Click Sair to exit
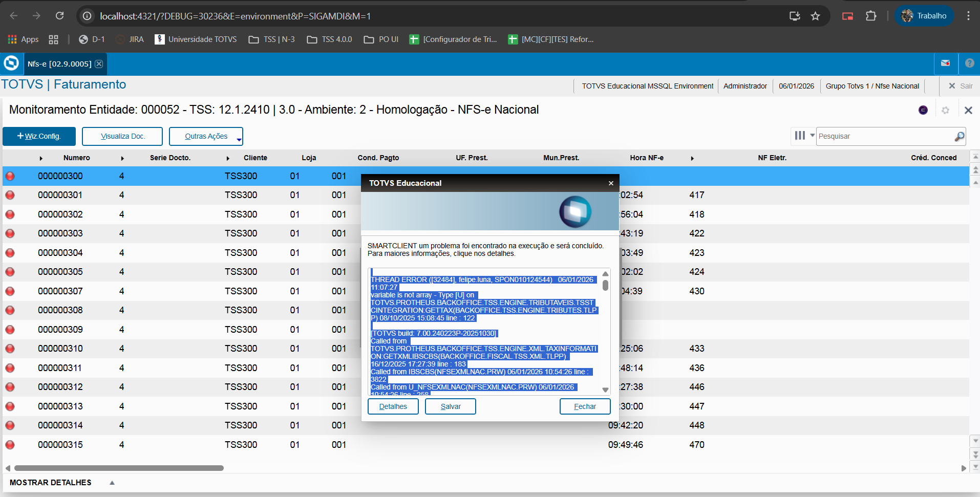This screenshot has width=980, height=497. 961,86
